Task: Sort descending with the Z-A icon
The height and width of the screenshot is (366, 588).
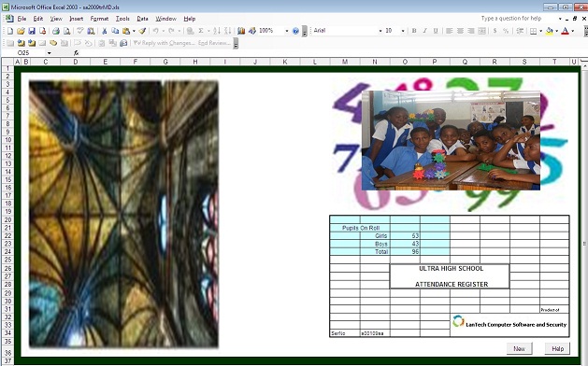Action: coord(227,31)
